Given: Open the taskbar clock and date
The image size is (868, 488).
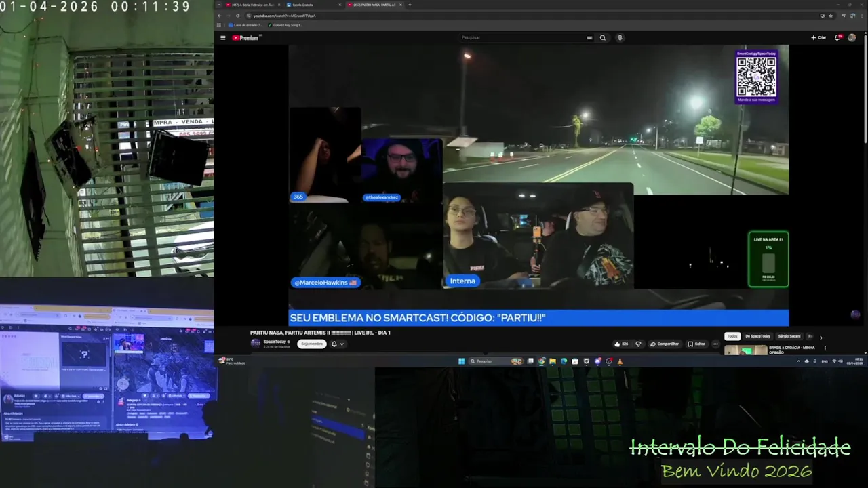Looking at the screenshot, I should tap(854, 361).
